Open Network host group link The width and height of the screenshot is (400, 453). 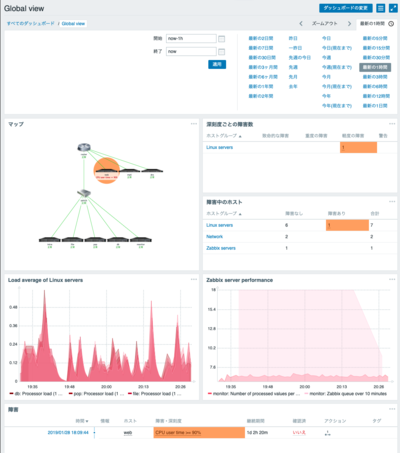(x=214, y=237)
